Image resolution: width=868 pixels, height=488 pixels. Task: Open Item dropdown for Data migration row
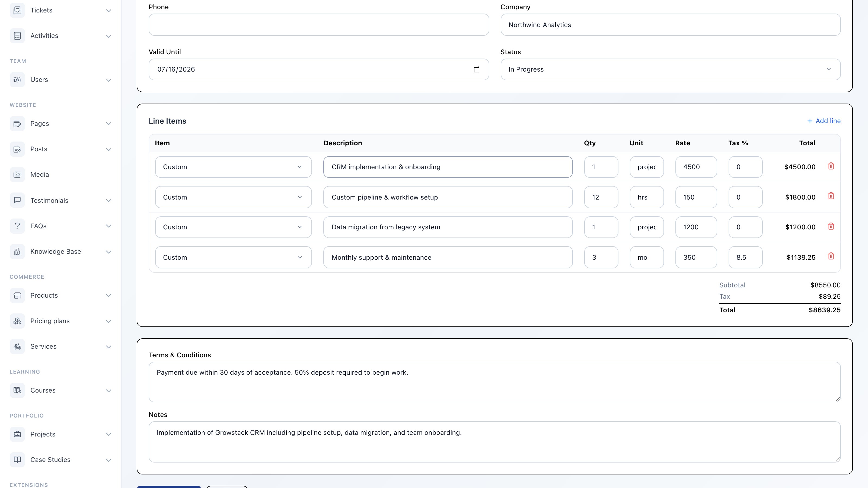[x=233, y=227]
